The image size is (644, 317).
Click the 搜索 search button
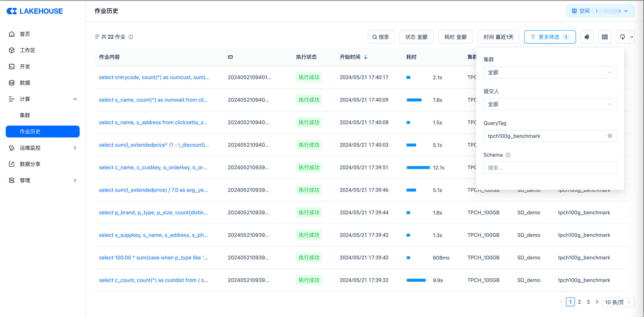click(x=381, y=37)
